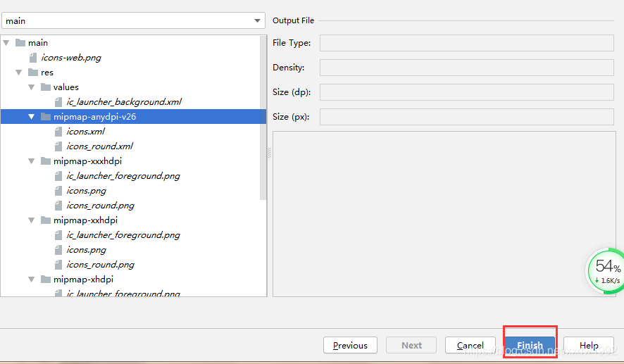Click the icons_round.xml file icon

click(58, 146)
